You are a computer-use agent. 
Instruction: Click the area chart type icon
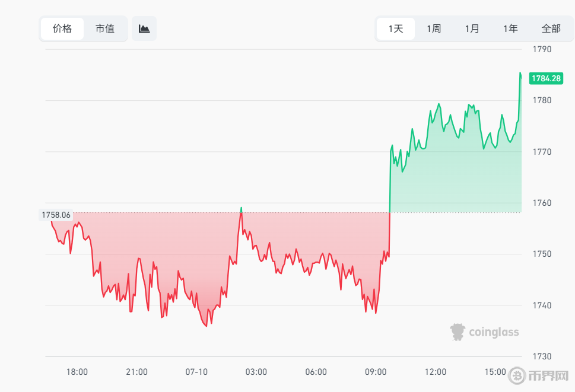tap(144, 28)
